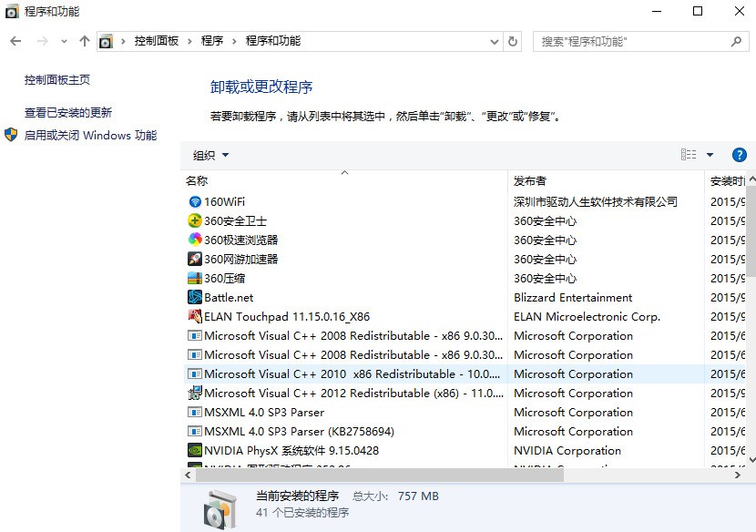Viewport: 756px width, 532px height.
Task: Click the NVIDIA PhysX icon
Action: (x=195, y=451)
